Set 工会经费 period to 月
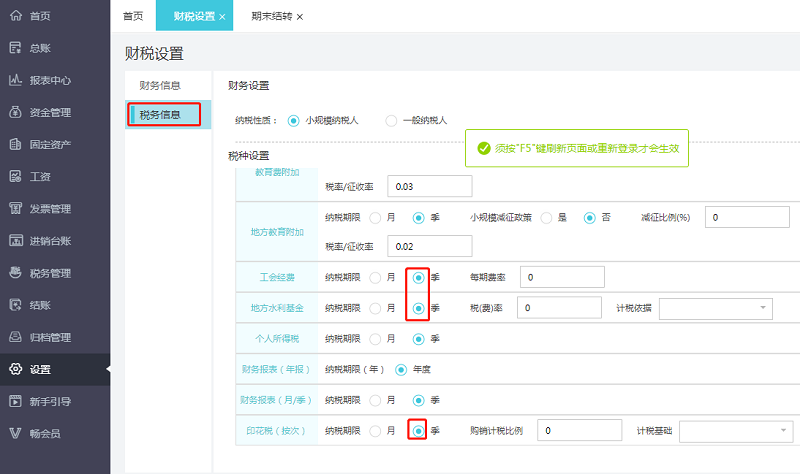 tap(375, 278)
